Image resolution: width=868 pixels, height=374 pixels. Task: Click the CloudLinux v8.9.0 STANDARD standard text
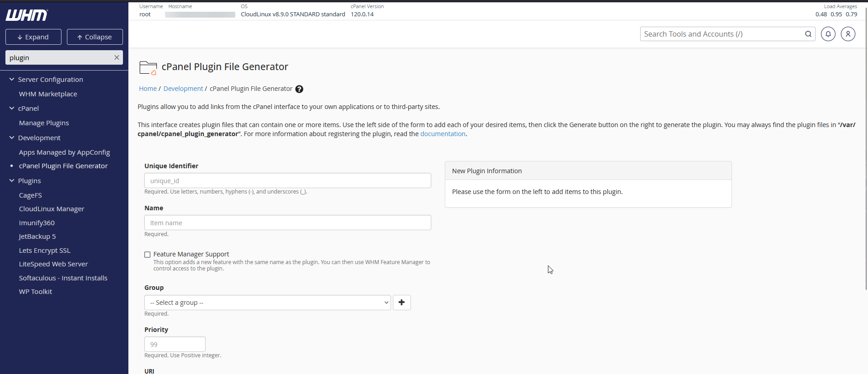pyautogui.click(x=293, y=14)
